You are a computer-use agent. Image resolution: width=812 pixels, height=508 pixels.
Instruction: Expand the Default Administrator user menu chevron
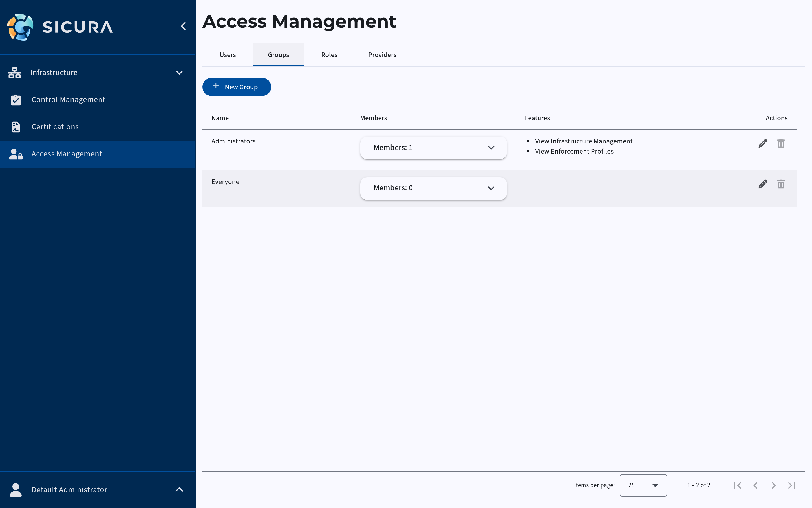click(179, 490)
